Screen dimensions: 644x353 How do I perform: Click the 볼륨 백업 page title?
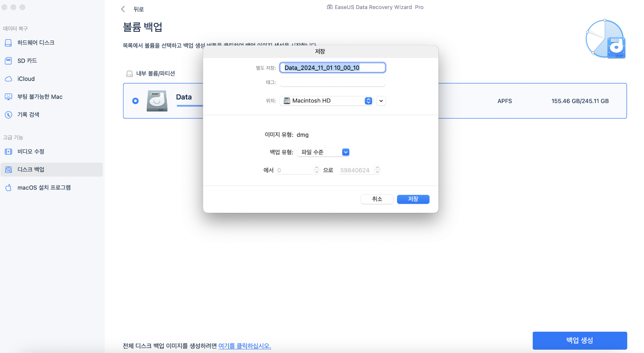[x=142, y=27]
